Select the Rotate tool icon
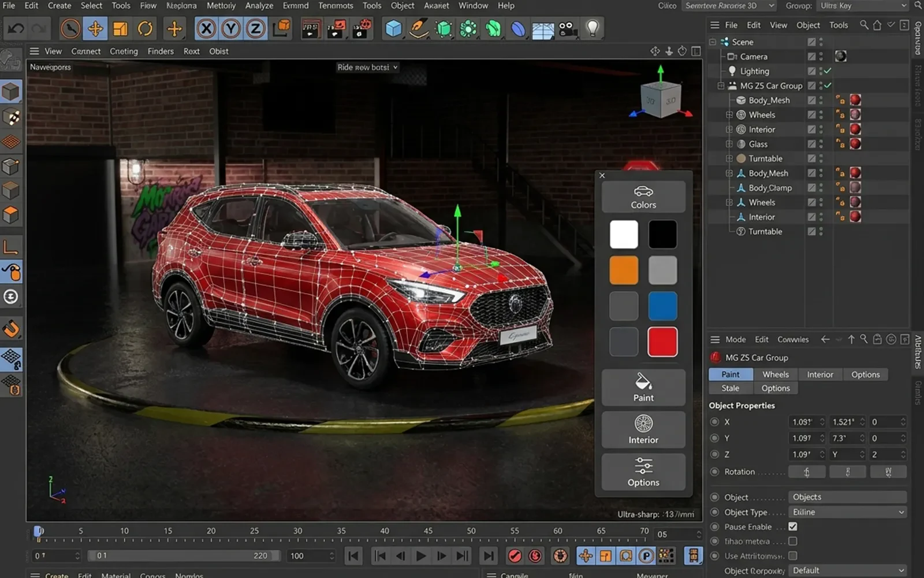This screenshot has height=578, width=924. pyautogui.click(x=145, y=28)
